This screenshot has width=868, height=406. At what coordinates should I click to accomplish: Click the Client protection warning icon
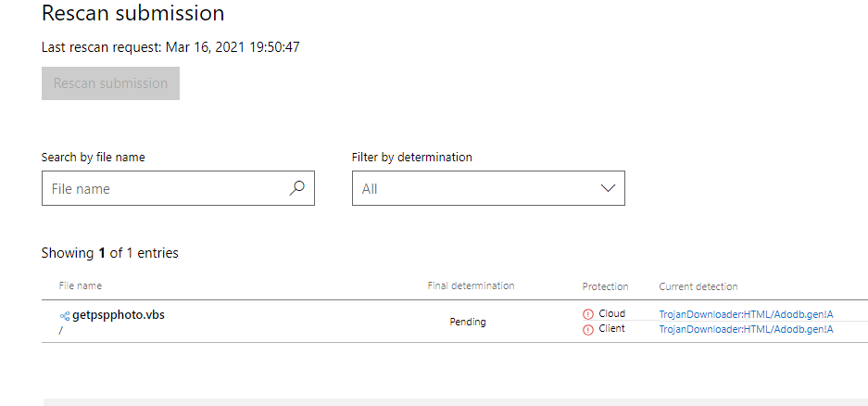(587, 329)
